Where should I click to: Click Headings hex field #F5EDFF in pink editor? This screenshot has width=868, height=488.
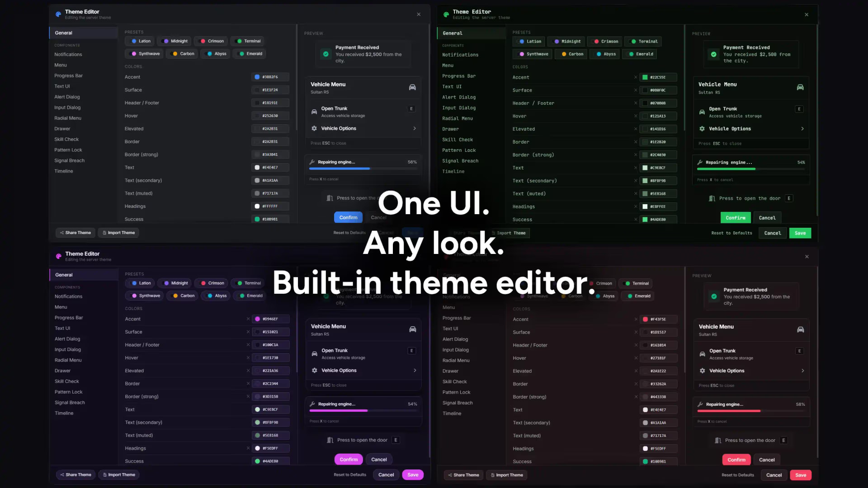click(x=271, y=448)
